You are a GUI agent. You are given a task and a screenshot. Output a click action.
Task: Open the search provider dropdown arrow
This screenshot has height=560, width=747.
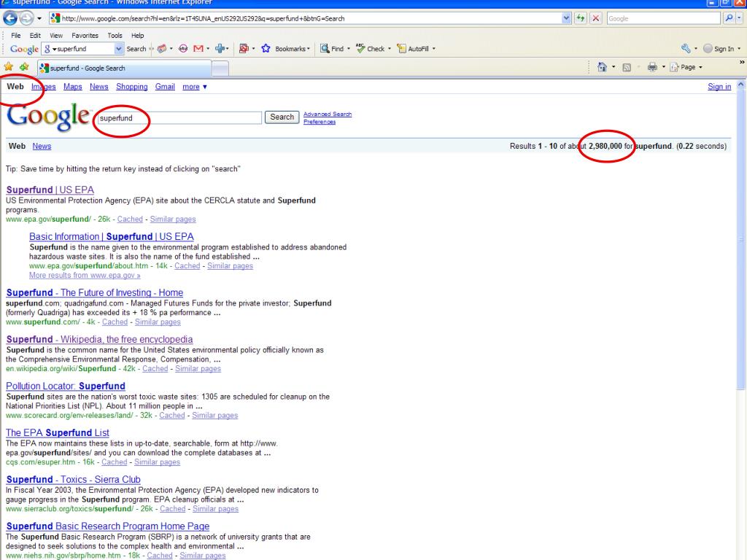[740, 18]
